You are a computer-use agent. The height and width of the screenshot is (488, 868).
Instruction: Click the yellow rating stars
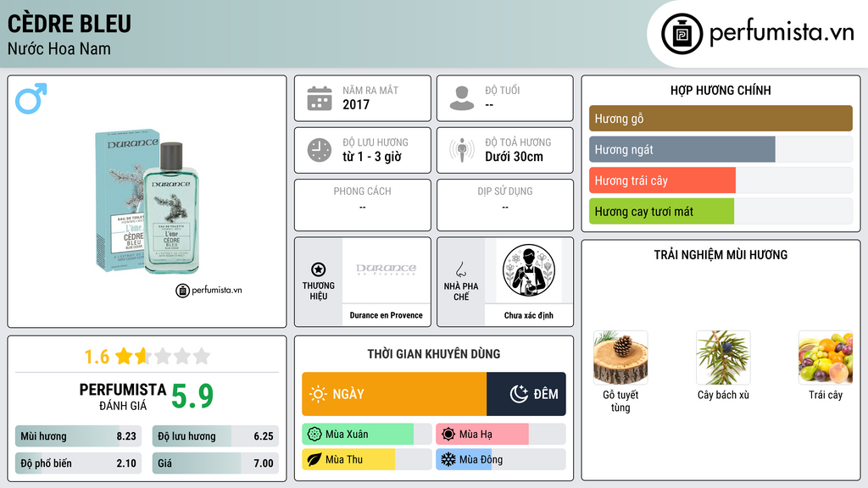coord(163,356)
